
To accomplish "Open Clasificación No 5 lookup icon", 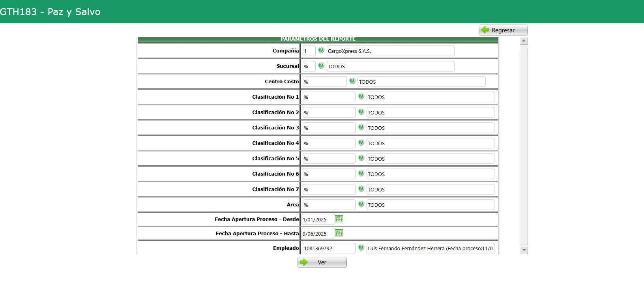I will coord(361,158).
